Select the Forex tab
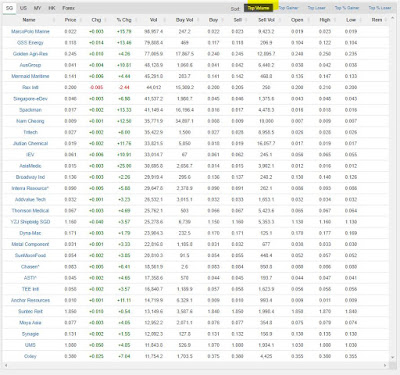 [69, 8]
